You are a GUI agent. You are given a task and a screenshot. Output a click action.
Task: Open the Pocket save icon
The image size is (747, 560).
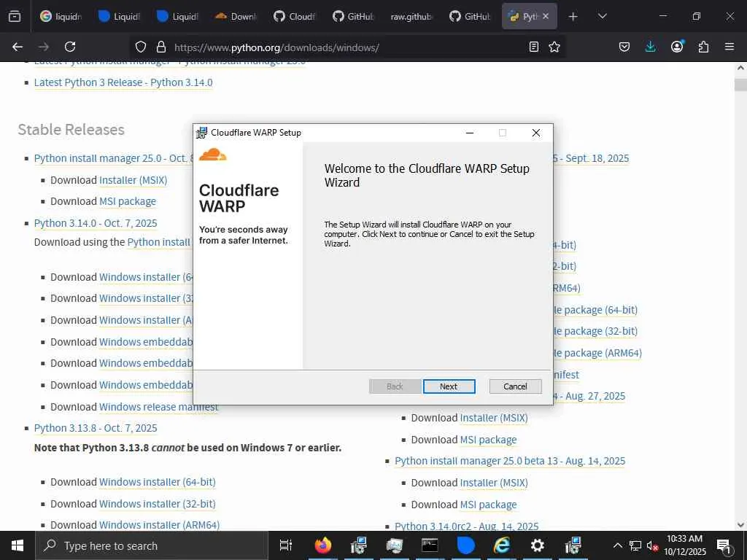point(624,47)
